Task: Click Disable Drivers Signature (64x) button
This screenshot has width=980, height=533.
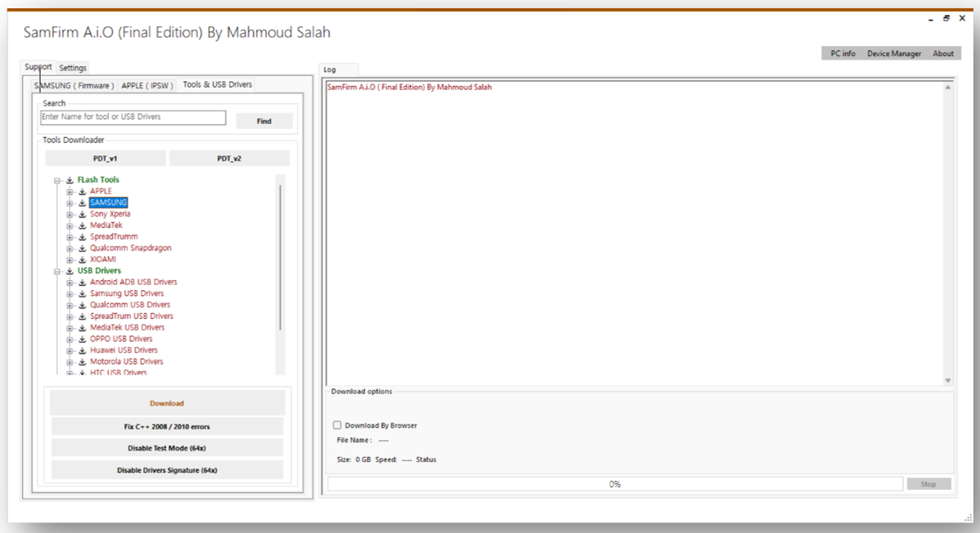Action: coord(167,470)
